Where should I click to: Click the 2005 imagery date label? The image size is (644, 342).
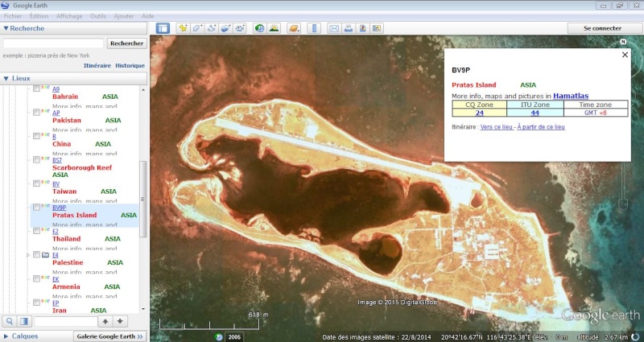pos(234,337)
